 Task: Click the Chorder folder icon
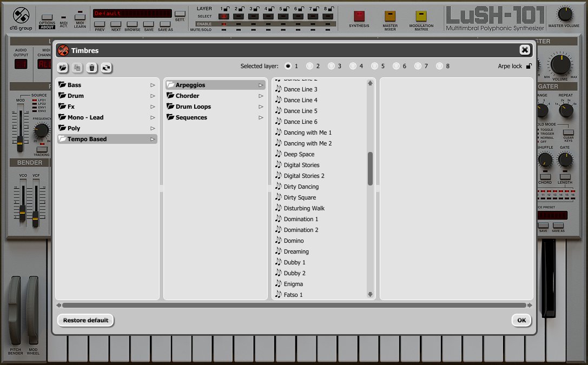pos(170,96)
